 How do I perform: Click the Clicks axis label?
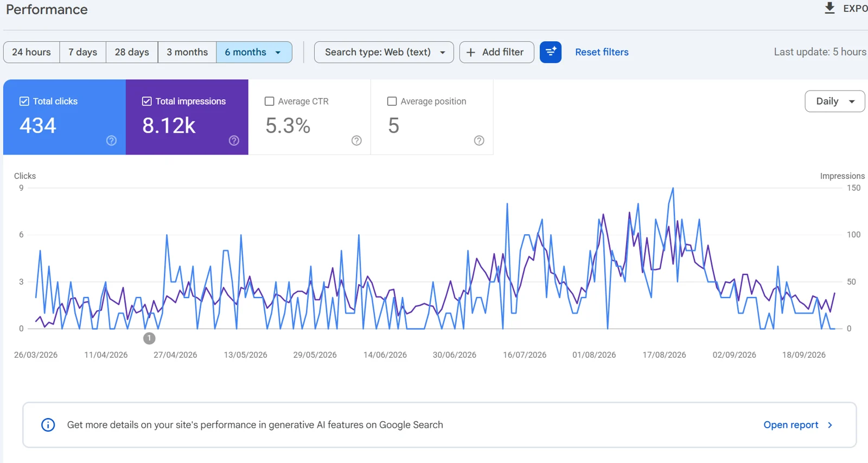click(x=25, y=176)
